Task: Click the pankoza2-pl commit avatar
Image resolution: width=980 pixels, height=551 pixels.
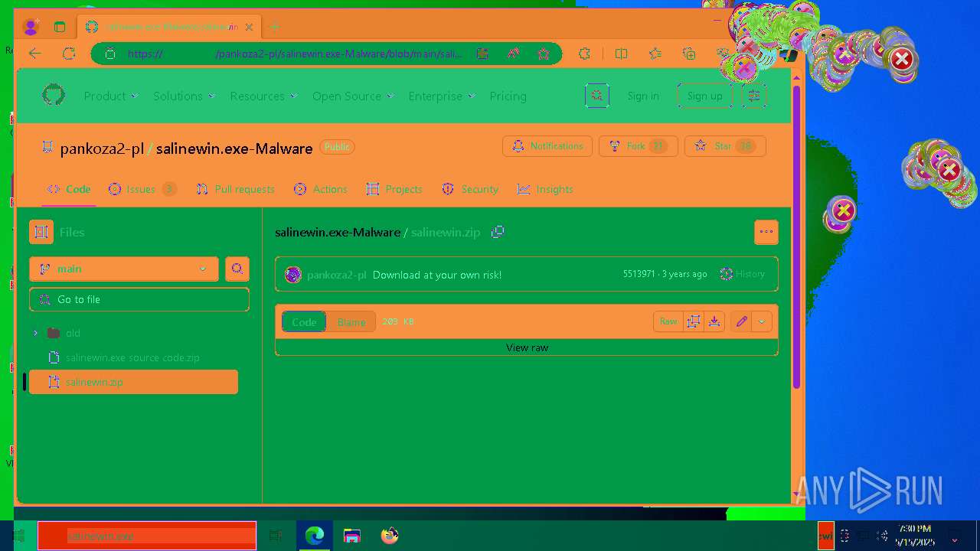Action: (293, 275)
